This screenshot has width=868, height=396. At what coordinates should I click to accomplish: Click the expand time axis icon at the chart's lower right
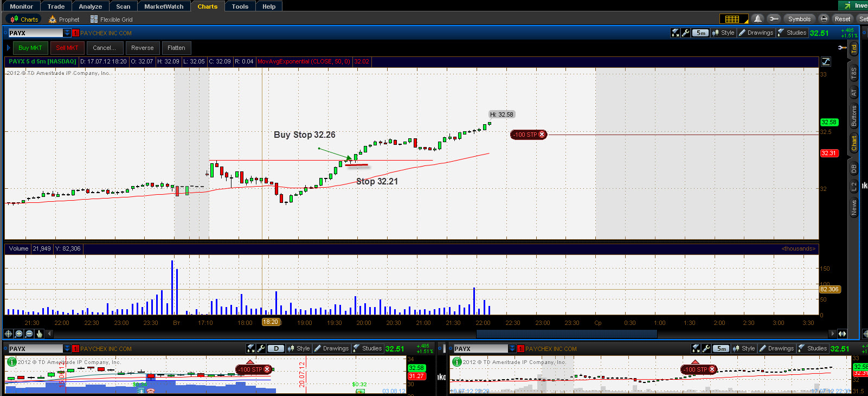point(842,334)
